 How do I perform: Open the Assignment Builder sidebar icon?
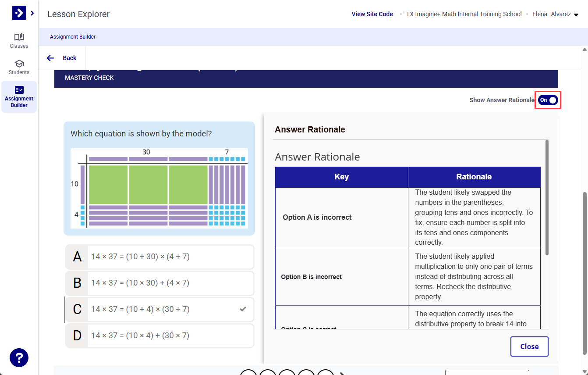pos(19,96)
